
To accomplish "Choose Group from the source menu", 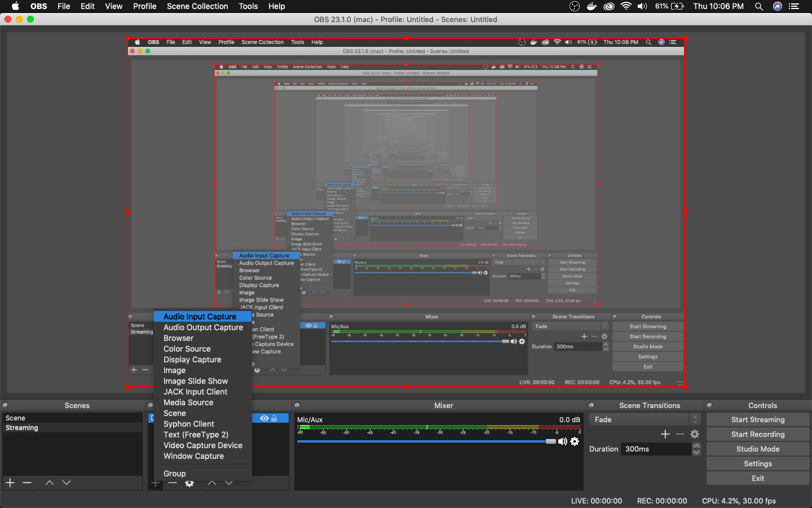I will click(x=203, y=474).
